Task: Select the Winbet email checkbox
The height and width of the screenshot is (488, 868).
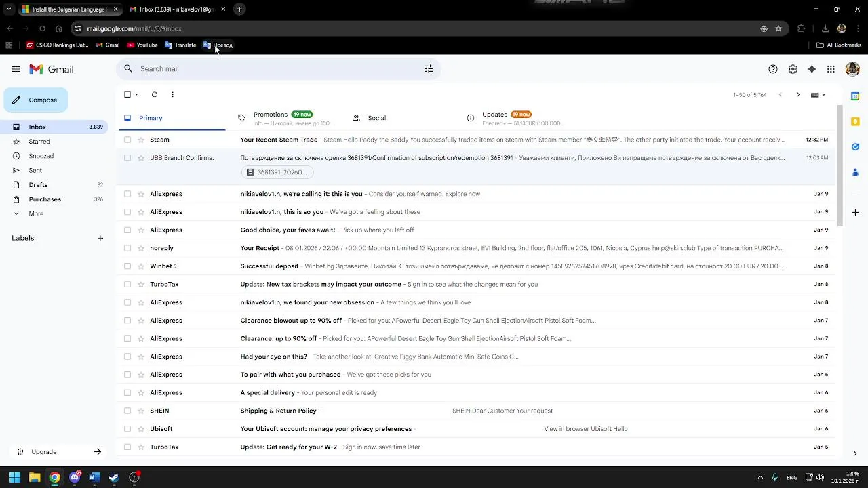Action: click(127, 266)
